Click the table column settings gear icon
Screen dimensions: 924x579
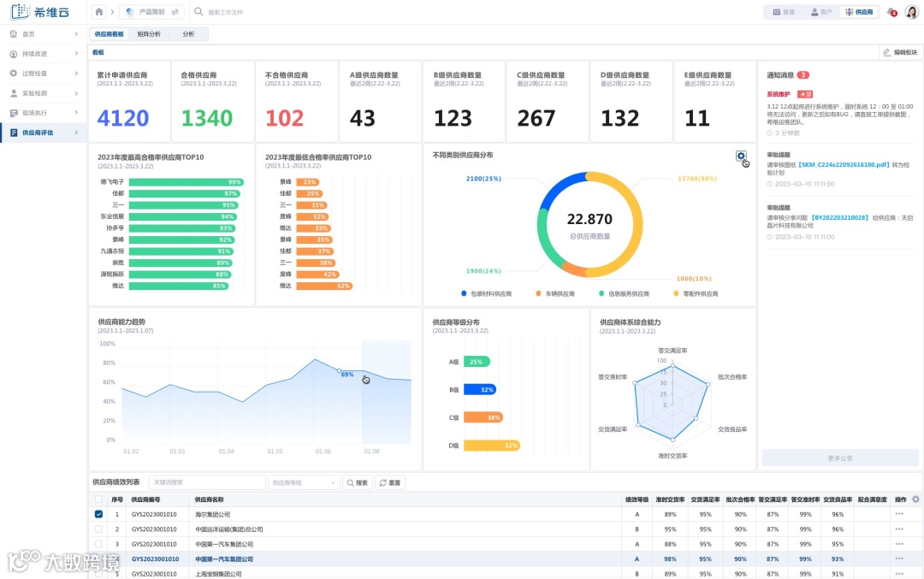(x=915, y=499)
